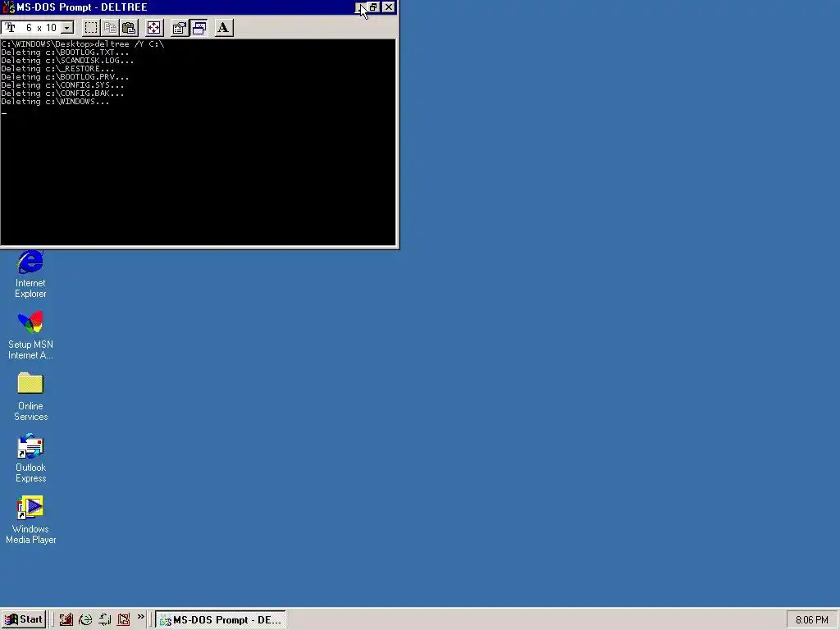
Task: Open the MS-DOS system menu icon in title bar
Action: click(8, 7)
